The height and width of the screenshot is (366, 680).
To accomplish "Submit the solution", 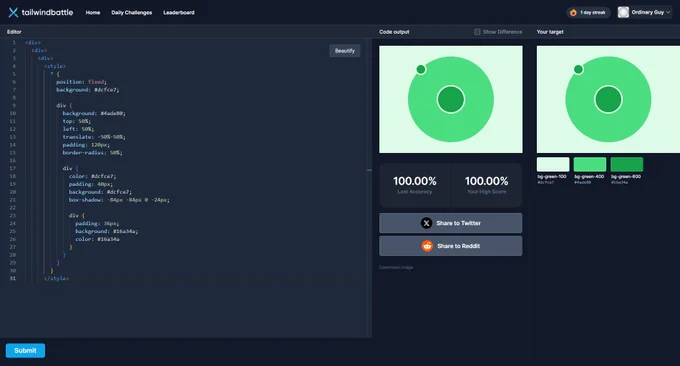I will [x=25, y=350].
